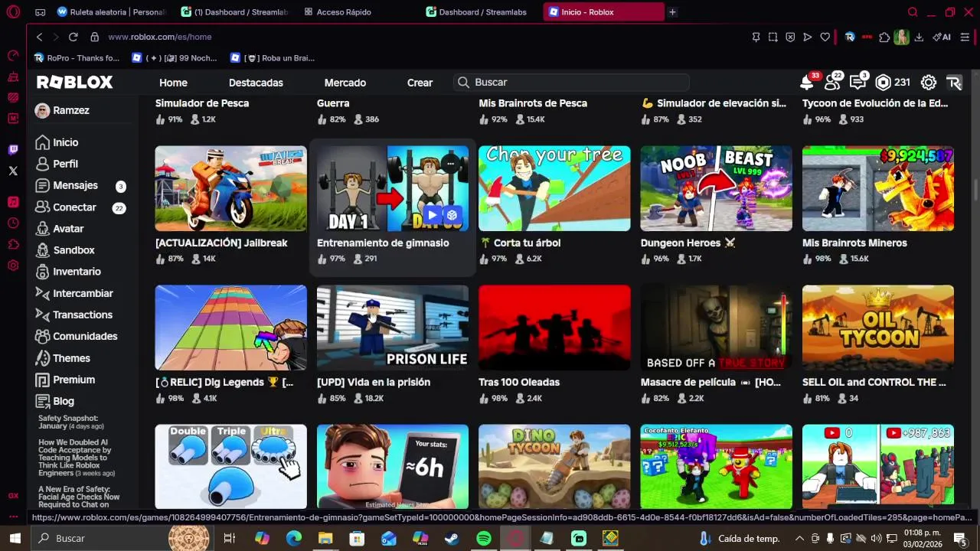
Task: Open the three-dot menu on Entrenamiento de gimnasio tile
Action: click(x=451, y=163)
